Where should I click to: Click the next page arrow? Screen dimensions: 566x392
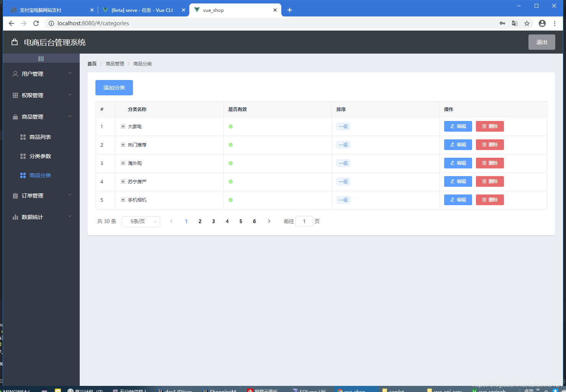pyautogui.click(x=269, y=221)
